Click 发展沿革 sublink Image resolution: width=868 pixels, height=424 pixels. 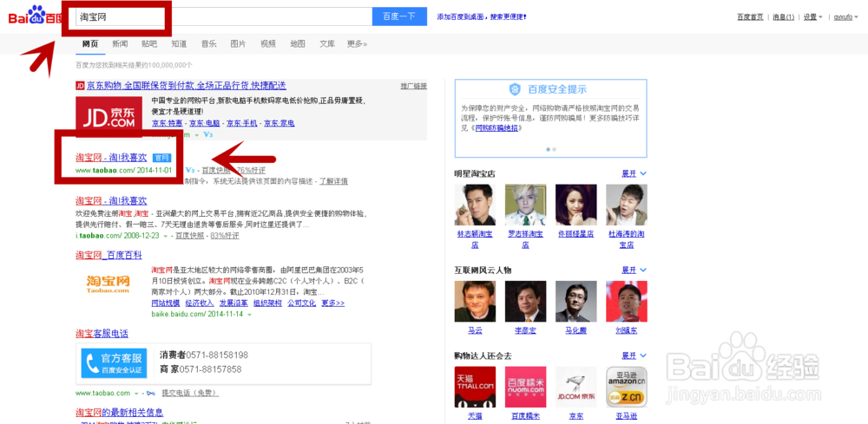[x=233, y=303]
